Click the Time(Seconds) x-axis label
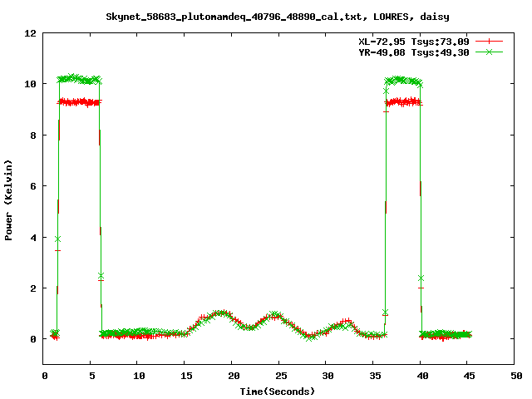This screenshot has height=399, width=532. pyautogui.click(x=278, y=392)
